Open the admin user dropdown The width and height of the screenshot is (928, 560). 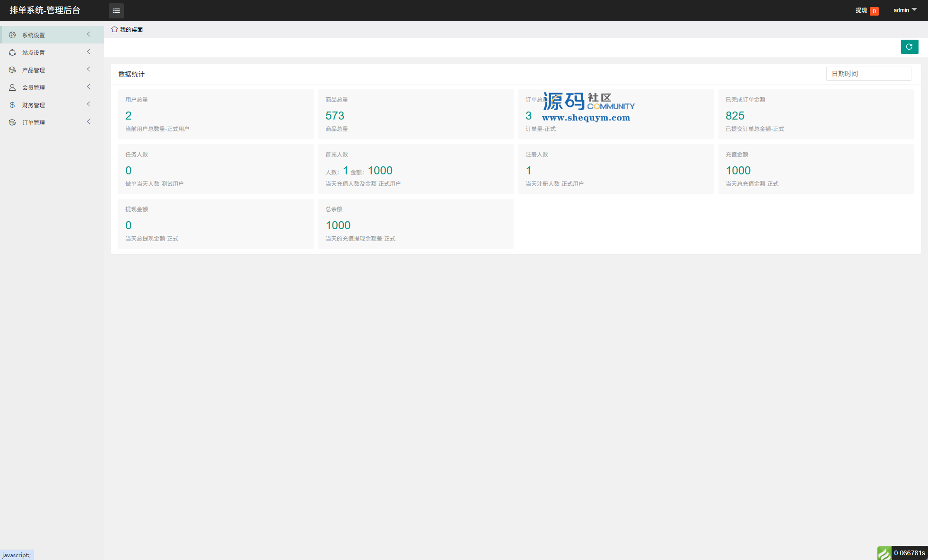[904, 10]
